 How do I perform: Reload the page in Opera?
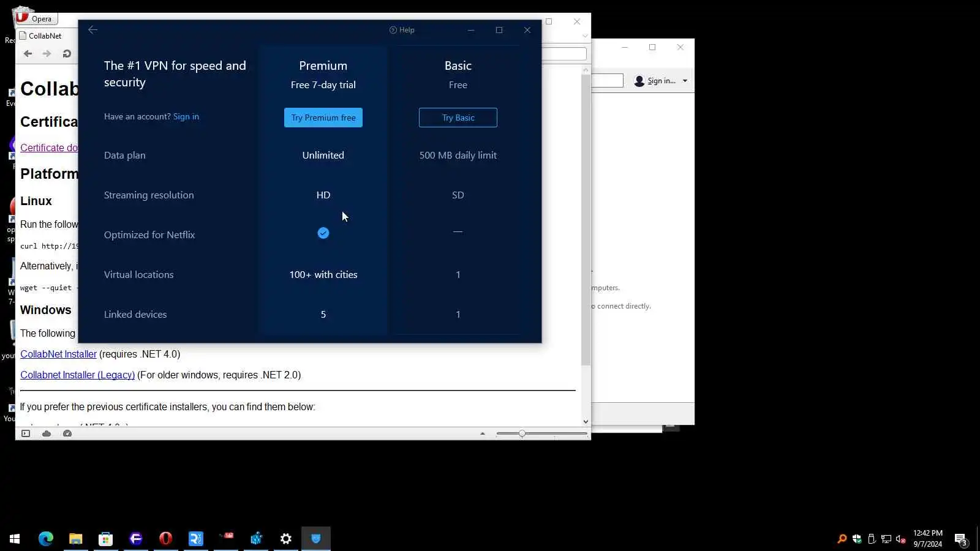pyautogui.click(x=67, y=54)
